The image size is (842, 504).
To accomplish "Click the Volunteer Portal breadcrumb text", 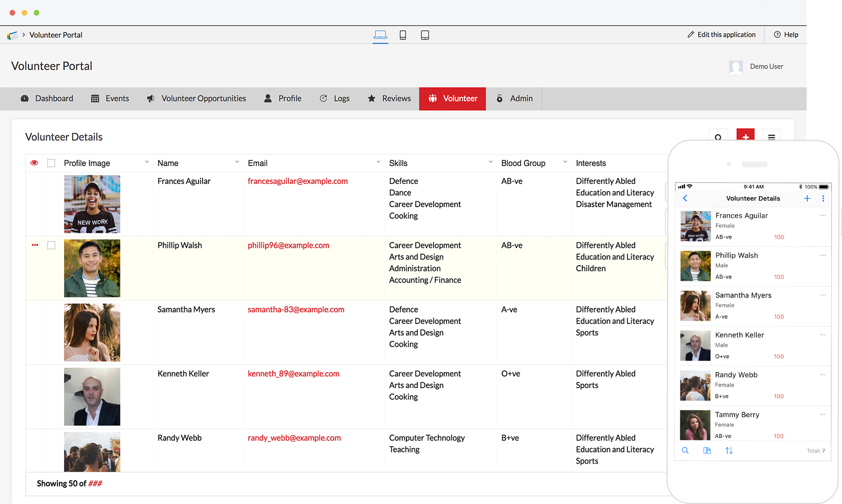I will click(56, 35).
